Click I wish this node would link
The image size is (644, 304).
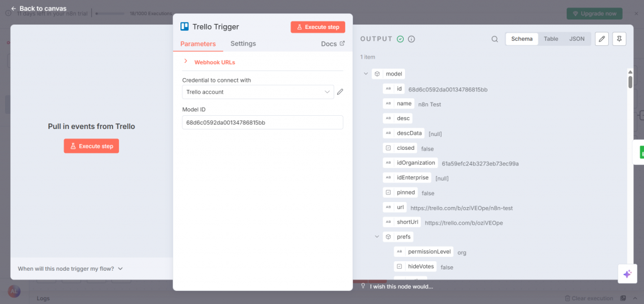pos(401,286)
